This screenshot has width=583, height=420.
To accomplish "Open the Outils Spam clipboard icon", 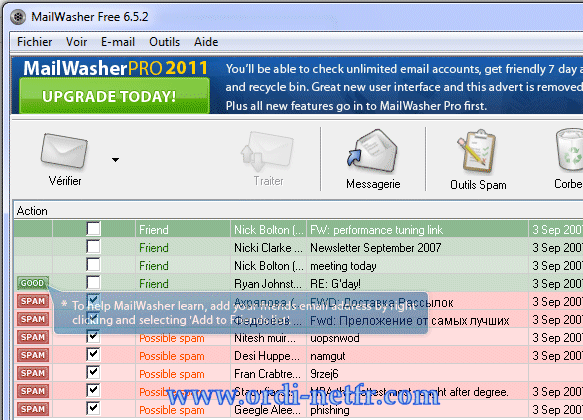I will [478, 151].
